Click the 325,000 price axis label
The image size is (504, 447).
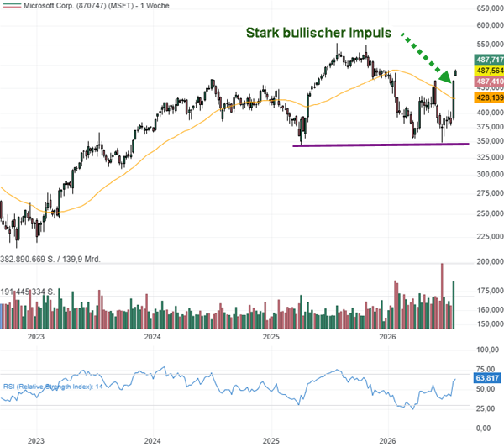tap(491, 157)
